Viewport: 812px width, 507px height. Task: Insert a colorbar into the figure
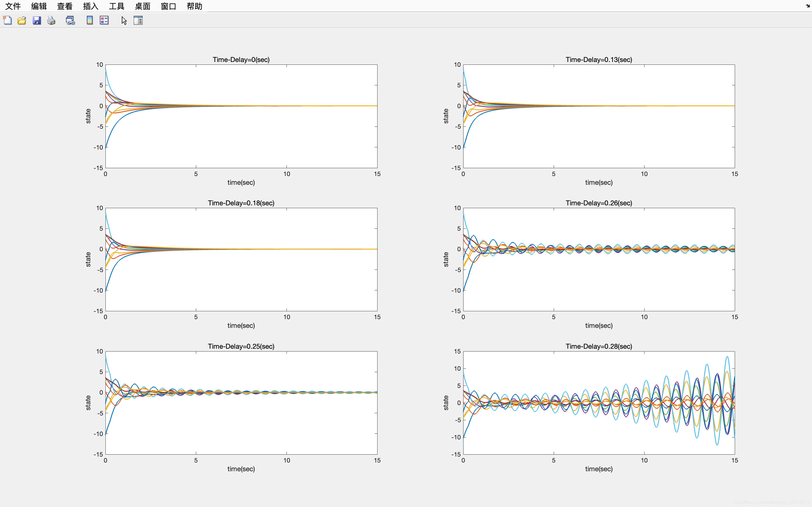[x=89, y=20]
